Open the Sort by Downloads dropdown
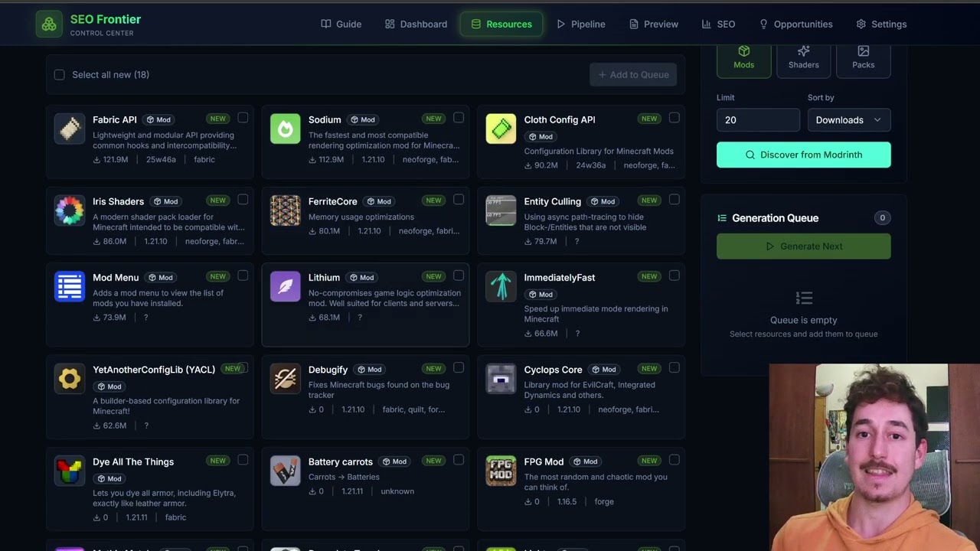Viewport: 980px width, 551px height. 849,120
